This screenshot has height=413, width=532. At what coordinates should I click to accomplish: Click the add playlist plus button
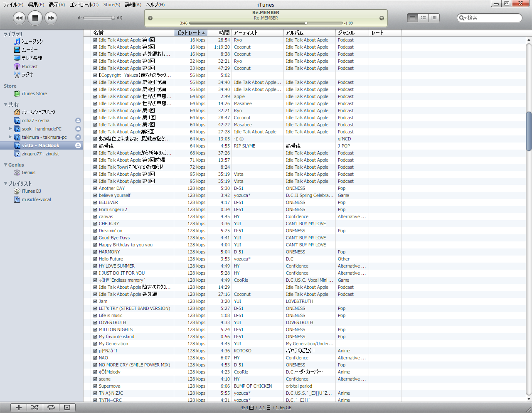[x=19, y=408]
